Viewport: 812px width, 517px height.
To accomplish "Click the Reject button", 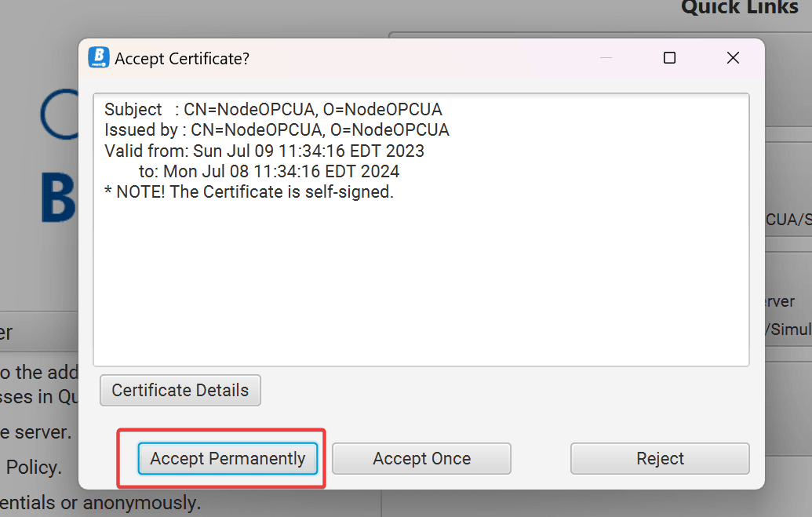I will coord(659,458).
